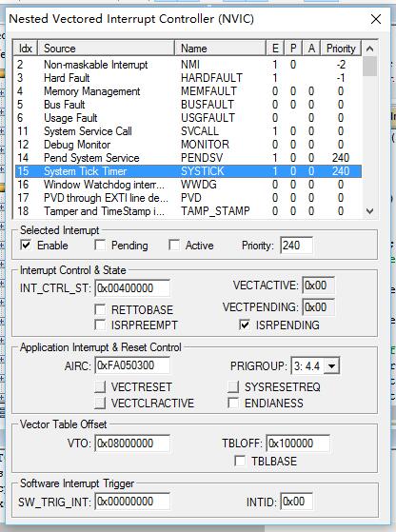Screen dimensions: 396x532
Task: Select the Hard Fault row
Action: [188, 78]
